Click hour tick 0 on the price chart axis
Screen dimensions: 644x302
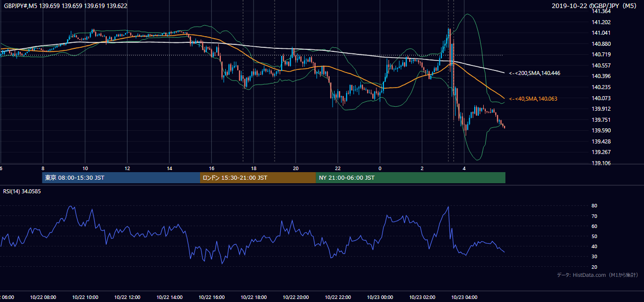coord(380,169)
